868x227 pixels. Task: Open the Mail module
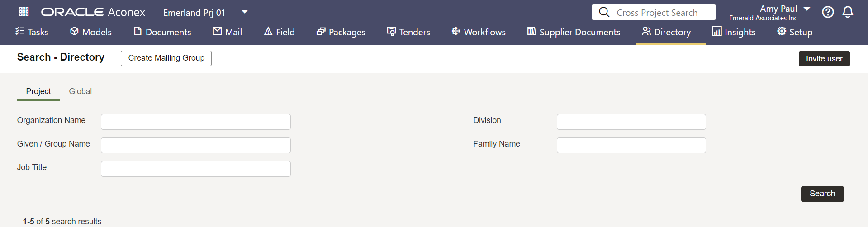click(x=228, y=32)
